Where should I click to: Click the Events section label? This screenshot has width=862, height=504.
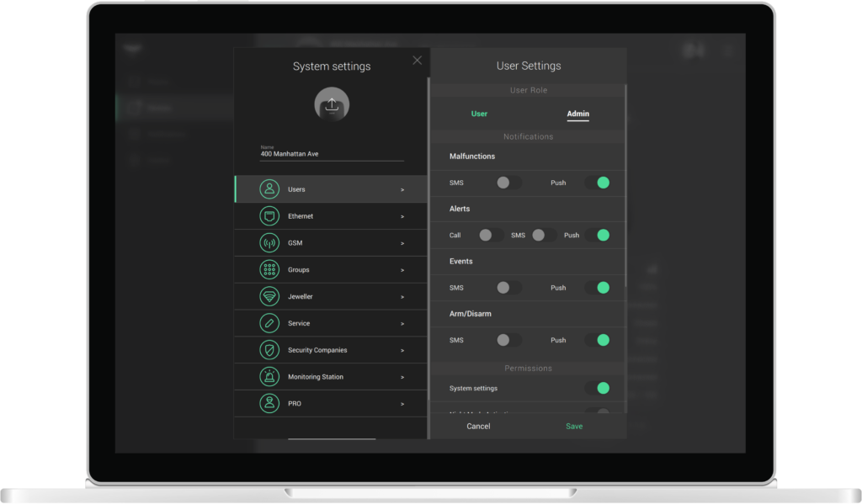point(460,261)
